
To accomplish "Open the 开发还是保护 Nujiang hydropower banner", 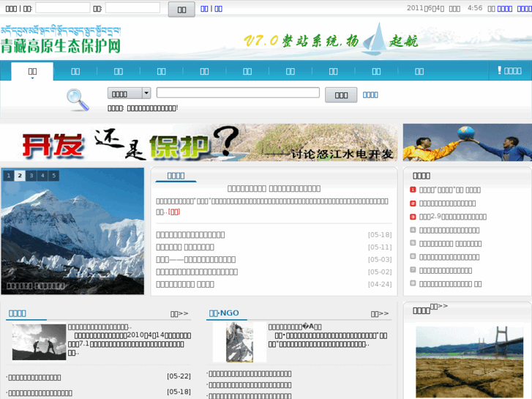I will click(199, 142).
